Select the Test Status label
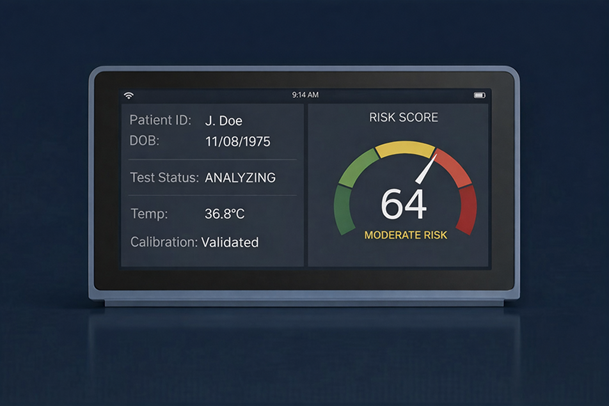Image resolution: width=609 pixels, height=406 pixels. 165,177
